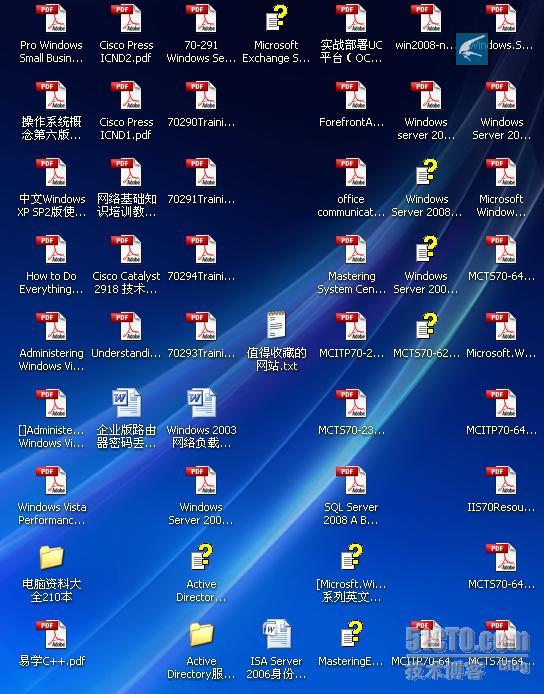Click the MasteringE... unknown-type file
544x694 pixels.
tap(351, 635)
